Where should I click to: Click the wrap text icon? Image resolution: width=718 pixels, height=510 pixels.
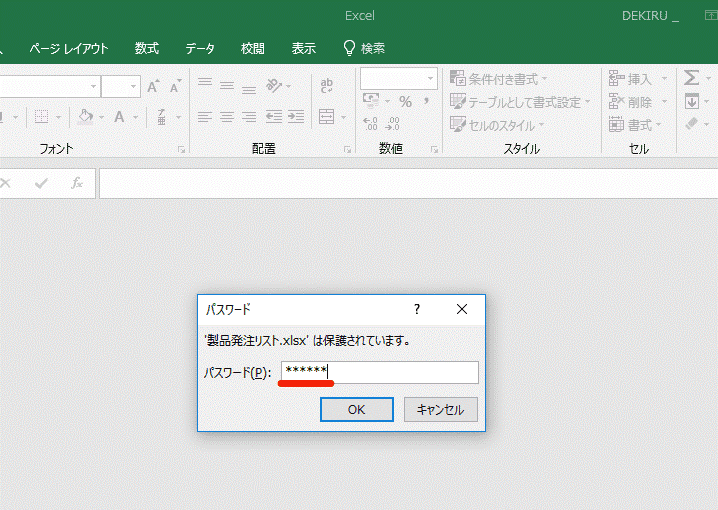[326, 86]
